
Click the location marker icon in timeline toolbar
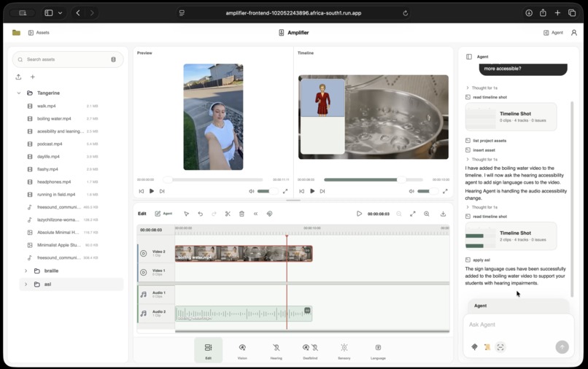point(269,214)
